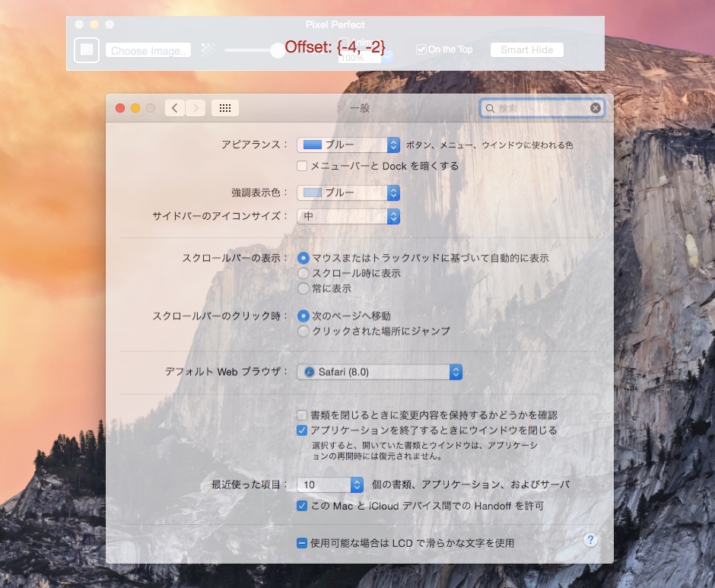Toggle アプリケーションを終了するときにウインドウを閉じる checkbox

tap(302, 431)
